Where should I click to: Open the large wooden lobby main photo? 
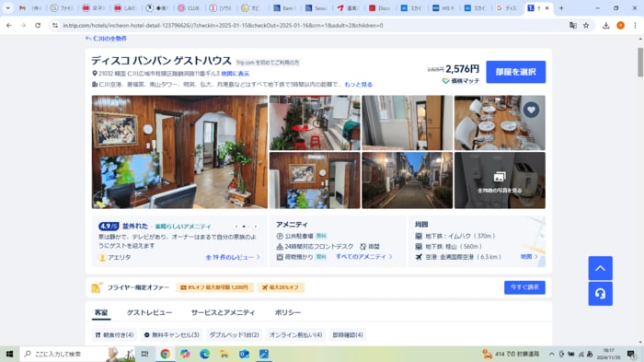pyautogui.click(x=179, y=152)
